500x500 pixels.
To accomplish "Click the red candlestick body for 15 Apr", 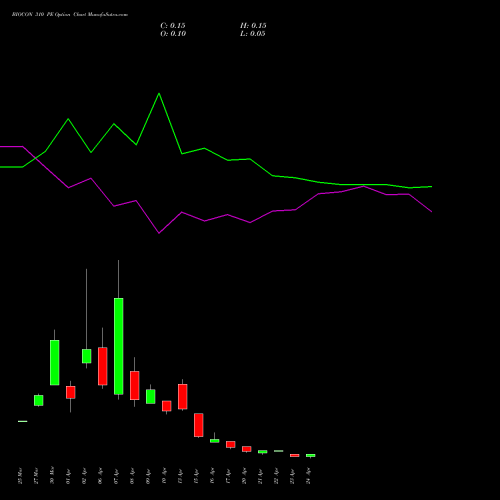I will point(199,425).
